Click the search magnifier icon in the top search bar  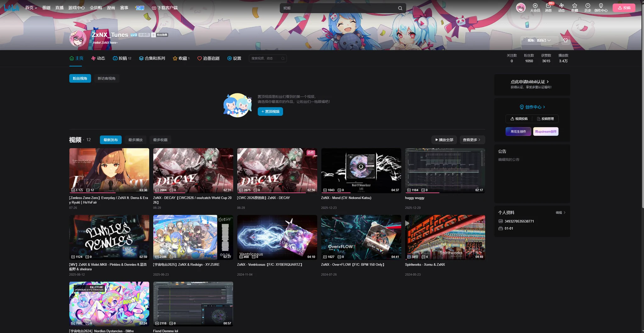point(400,8)
